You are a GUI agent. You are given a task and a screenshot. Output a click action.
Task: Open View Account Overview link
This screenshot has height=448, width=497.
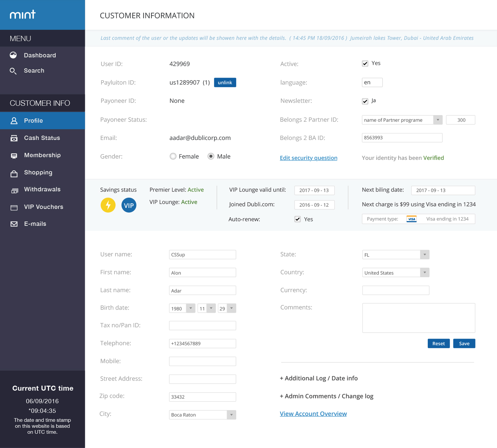tap(313, 414)
